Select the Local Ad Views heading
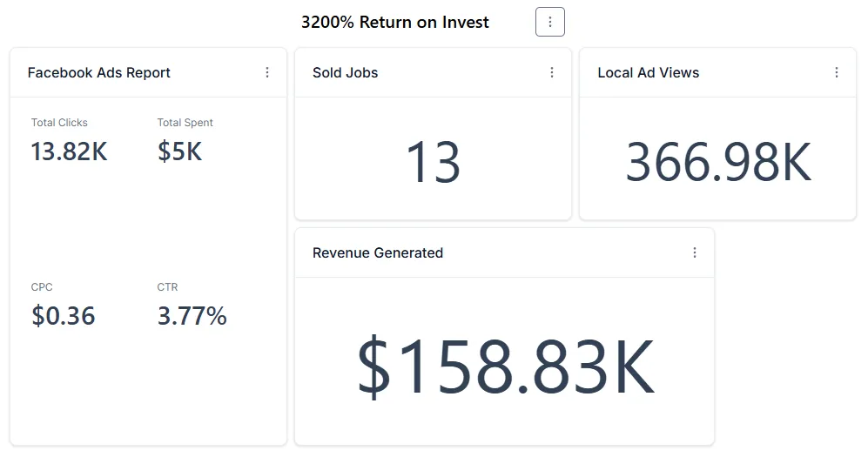Screen dimensions: 868x464 click(649, 73)
